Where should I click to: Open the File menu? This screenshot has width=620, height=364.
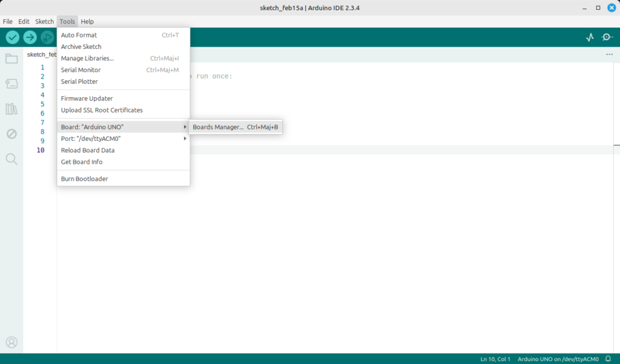(7, 21)
